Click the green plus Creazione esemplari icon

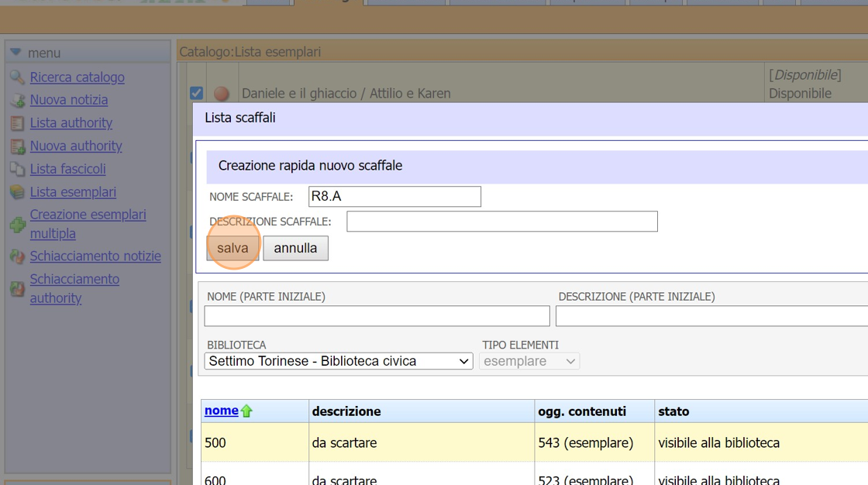(x=17, y=225)
